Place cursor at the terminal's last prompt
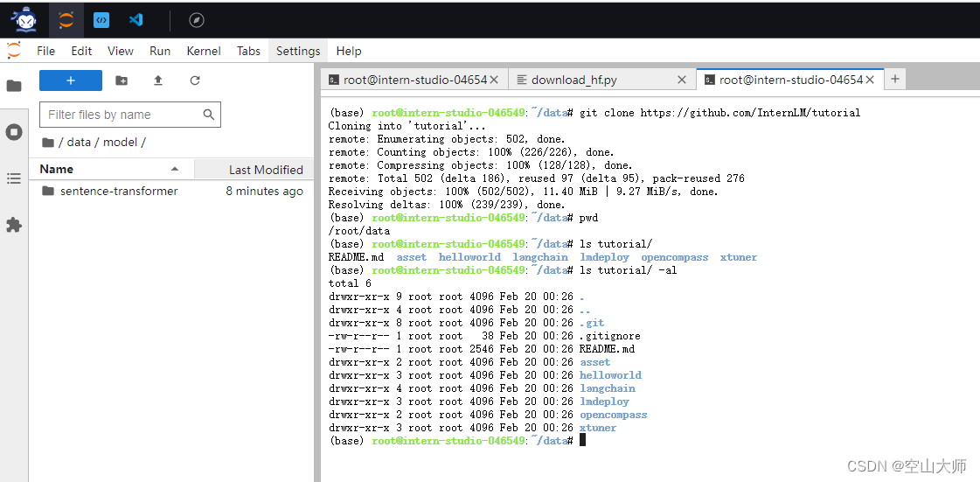 click(582, 440)
